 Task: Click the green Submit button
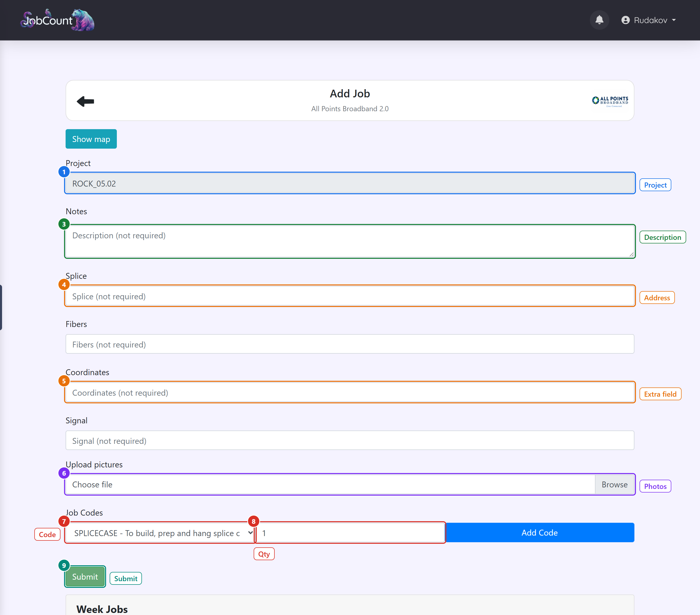85,577
